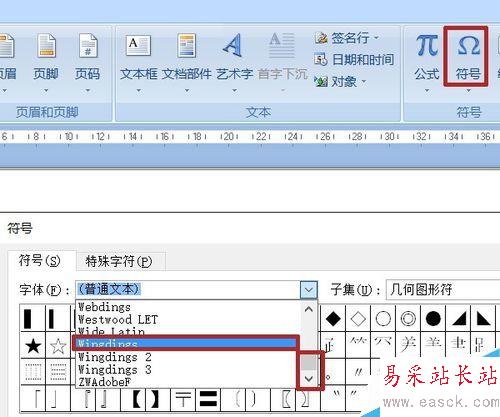Choose the black diamond symbol
This screenshot has width=500, height=417.
click(333, 319)
